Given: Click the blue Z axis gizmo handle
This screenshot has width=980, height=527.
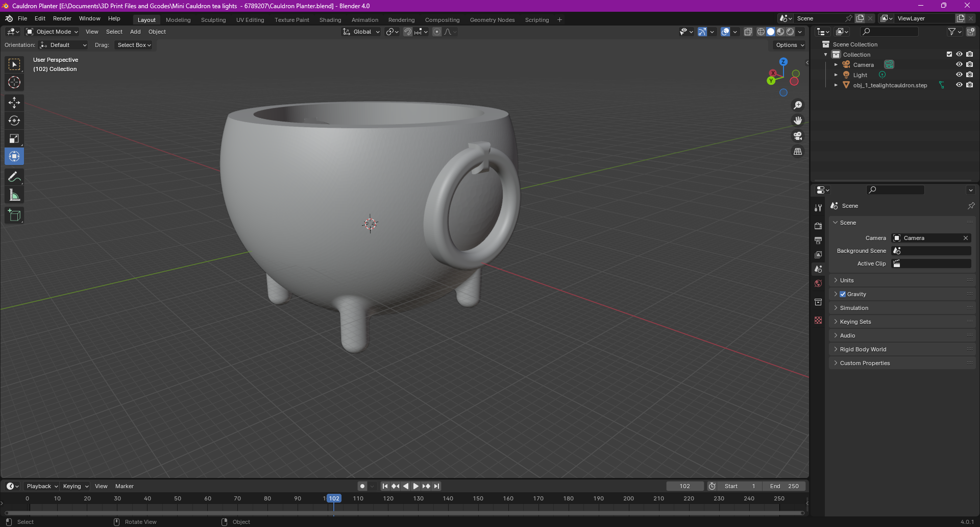Looking at the screenshot, I should click(x=783, y=62).
